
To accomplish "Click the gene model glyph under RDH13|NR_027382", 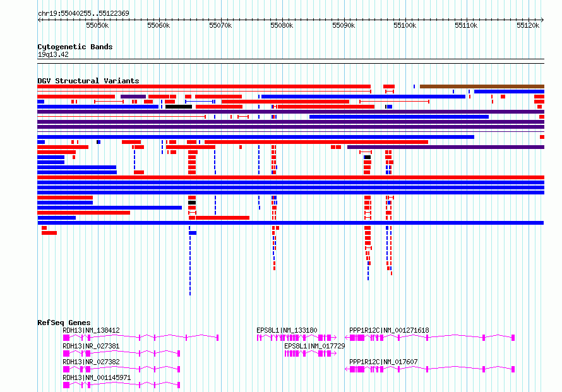I will point(121,369).
